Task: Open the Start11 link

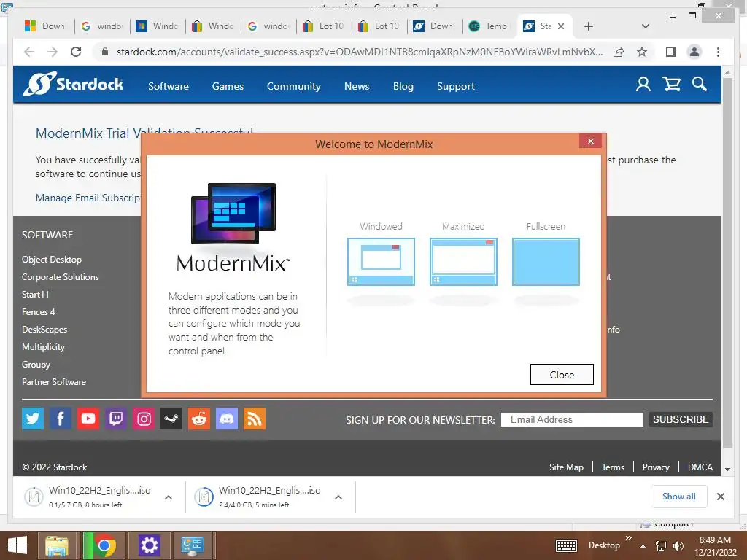Action: (x=35, y=295)
